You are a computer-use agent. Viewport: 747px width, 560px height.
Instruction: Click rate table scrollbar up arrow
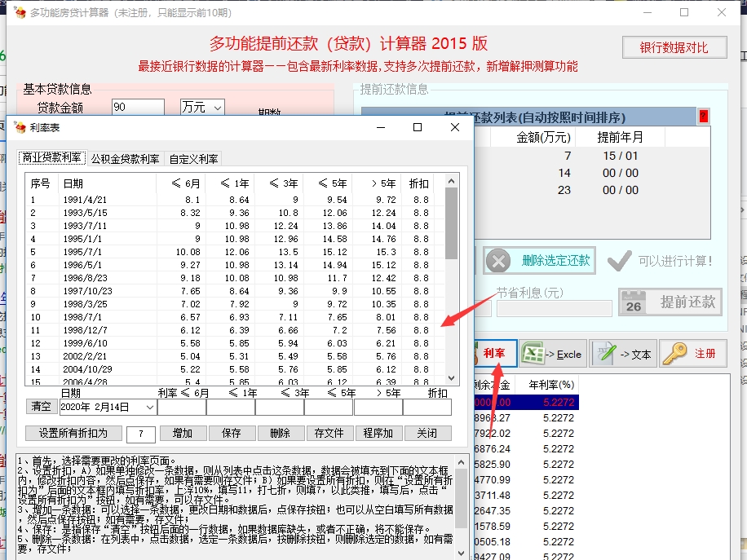click(452, 180)
